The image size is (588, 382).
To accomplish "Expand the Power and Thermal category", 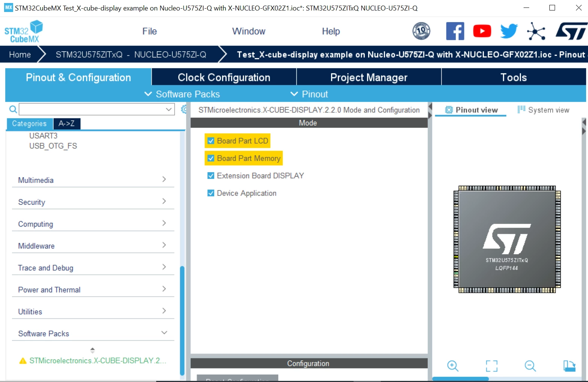I will coord(93,290).
